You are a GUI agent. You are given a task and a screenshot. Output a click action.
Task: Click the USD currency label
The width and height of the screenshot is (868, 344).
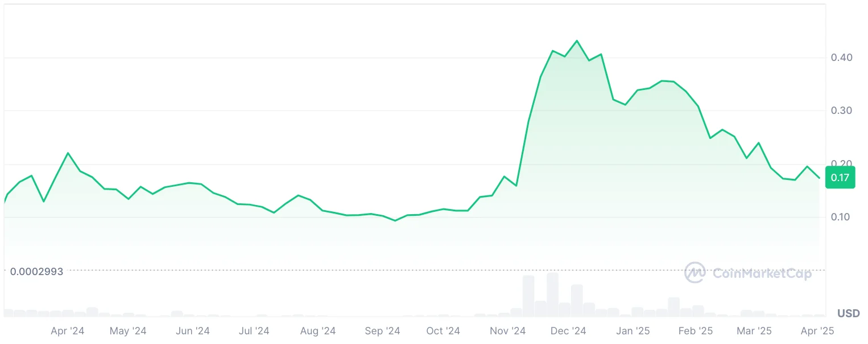[848, 314]
